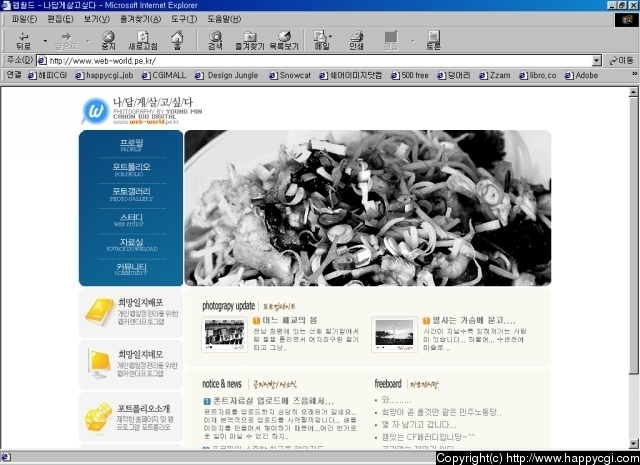Open the 즐겨찾기 favorites toolbar pane

(x=249, y=40)
